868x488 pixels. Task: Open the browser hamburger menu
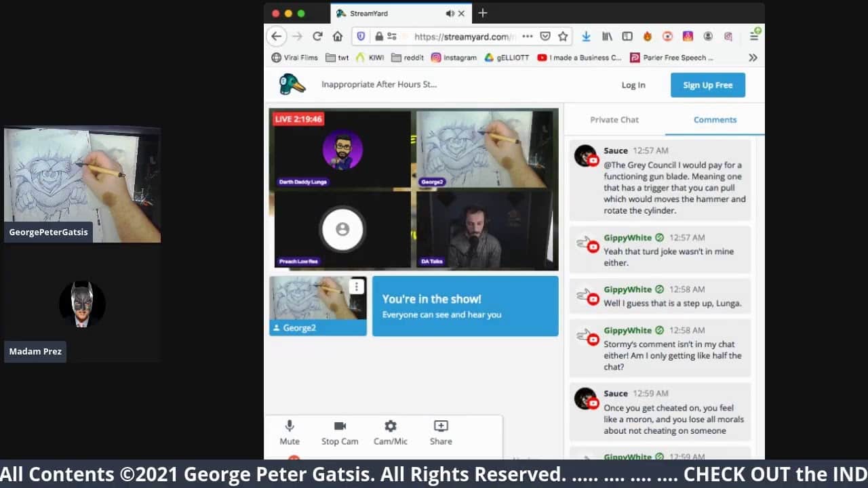[x=753, y=37]
